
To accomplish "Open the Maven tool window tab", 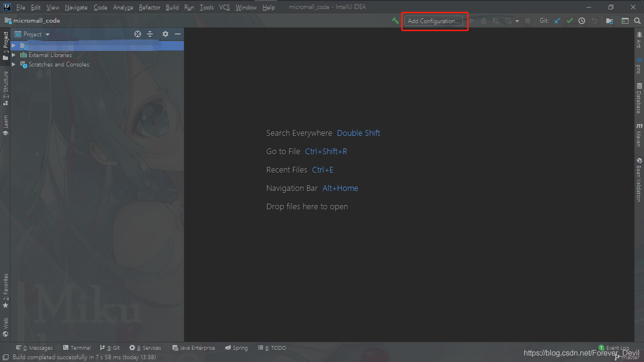I will (639, 135).
